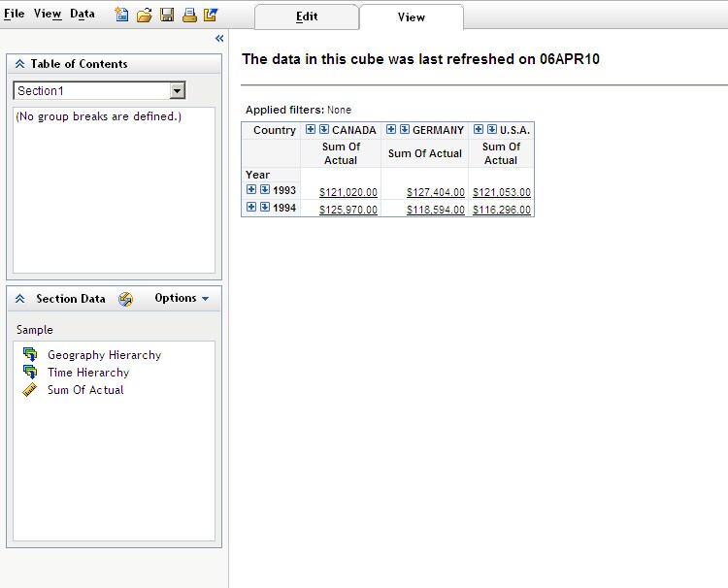Click the Export toolbar icon

(x=211, y=15)
